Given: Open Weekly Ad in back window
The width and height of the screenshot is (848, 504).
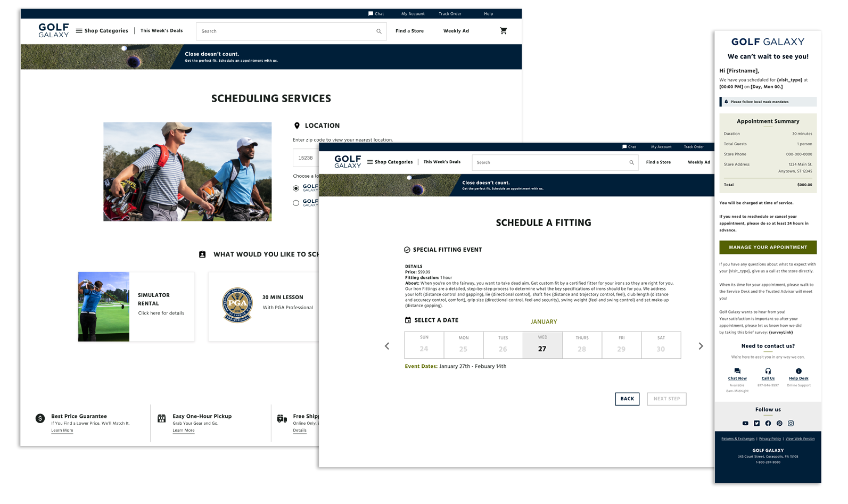Looking at the screenshot, I should [456, 31].
